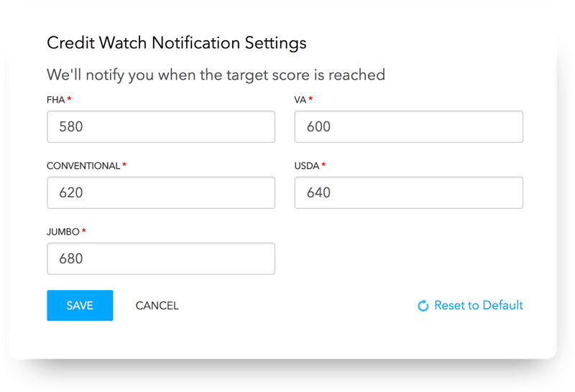
Task: Focus the VA score field showing 600
Action: pos(409,127)
